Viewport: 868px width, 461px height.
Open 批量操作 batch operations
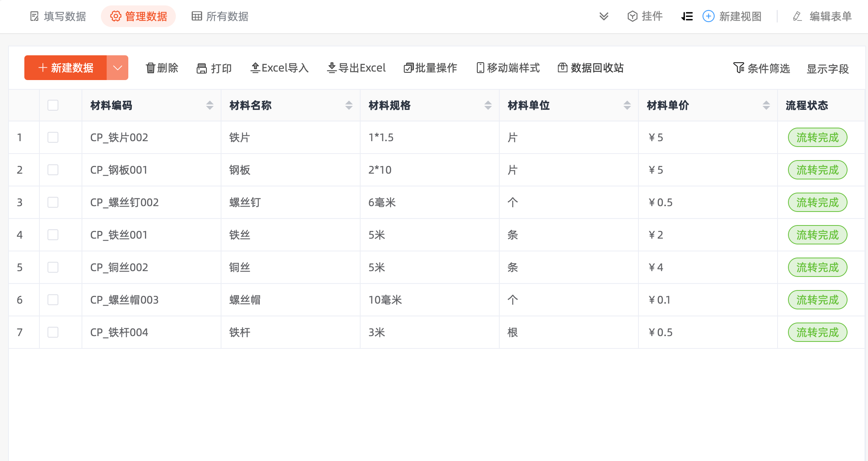point(430,68)
